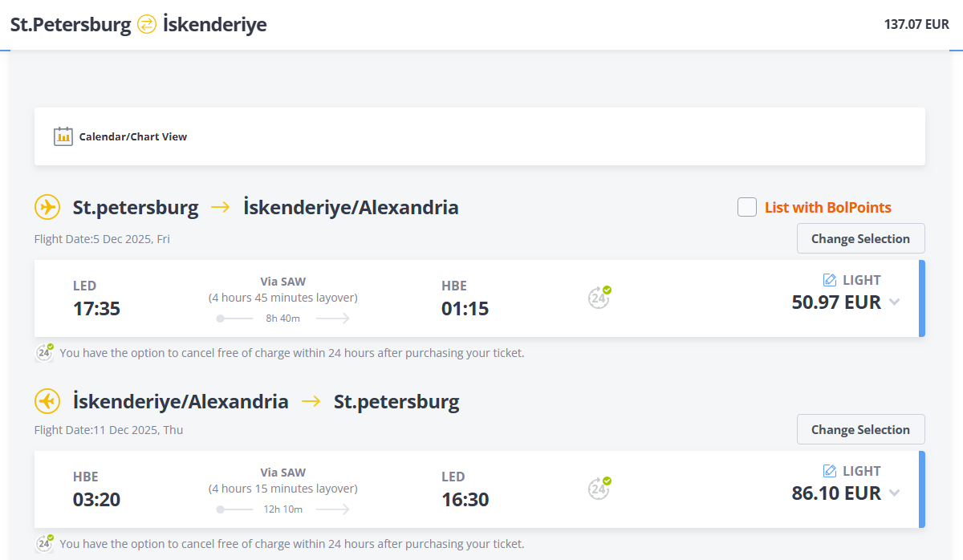The image size is (963, 560).
Task: Expand the 50.97 EUR fare details chevron
Action: coord(895,302)
